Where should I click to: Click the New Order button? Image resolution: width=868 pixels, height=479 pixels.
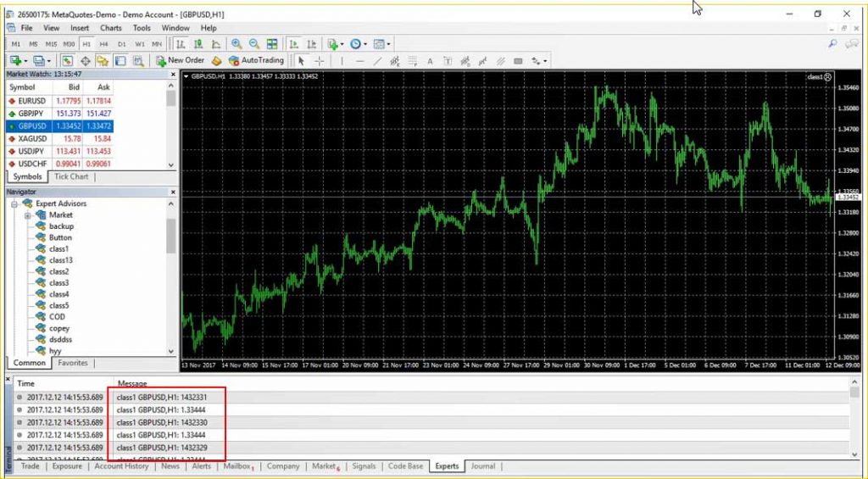pos(181,61)
